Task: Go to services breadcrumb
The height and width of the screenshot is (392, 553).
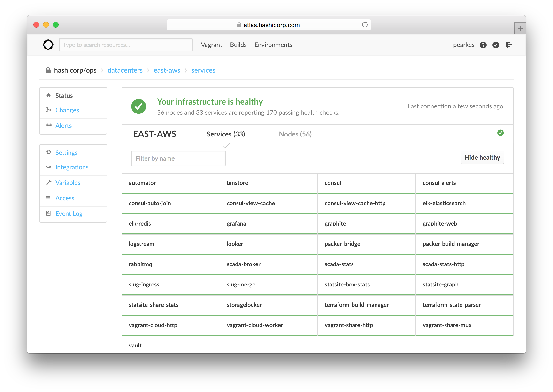Action: [203, 70]
